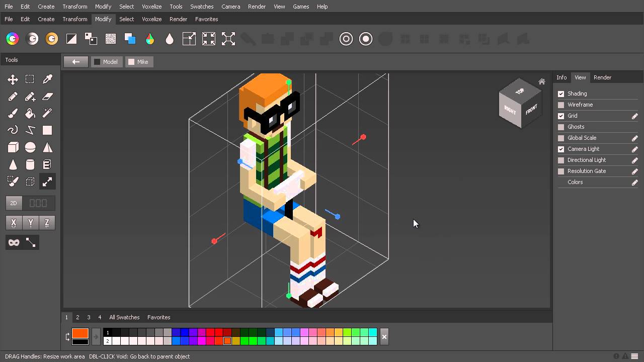Select the freehand curve draw tool

(x=13, y=130)
